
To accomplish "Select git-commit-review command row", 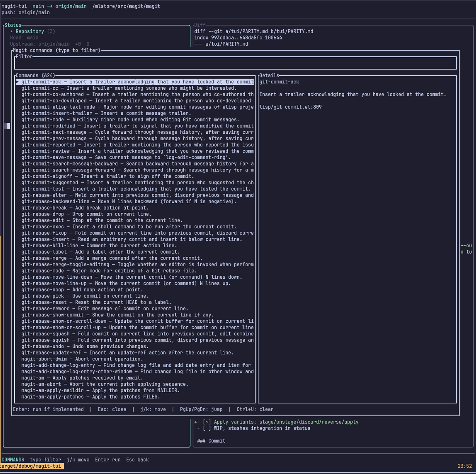I will click(135, 151).
